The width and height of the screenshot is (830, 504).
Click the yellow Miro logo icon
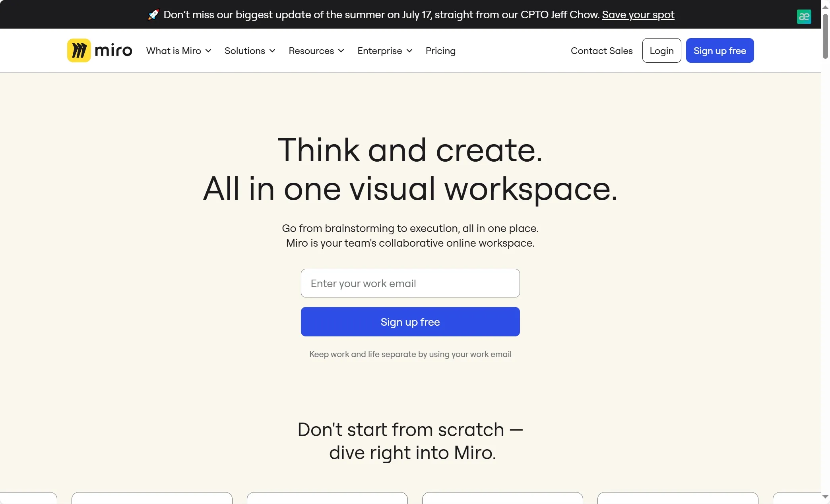coord(79,50)
